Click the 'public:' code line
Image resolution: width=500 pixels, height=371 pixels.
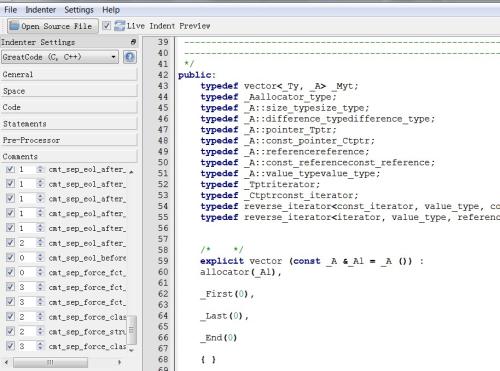point(197,75)
